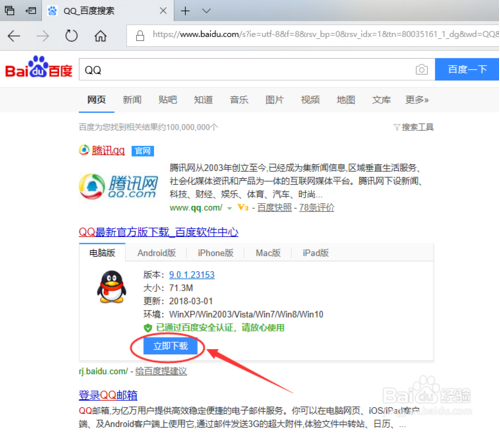Open a new tab with plus icon
This screenshot has height=435, width=500.
[185, 11]
